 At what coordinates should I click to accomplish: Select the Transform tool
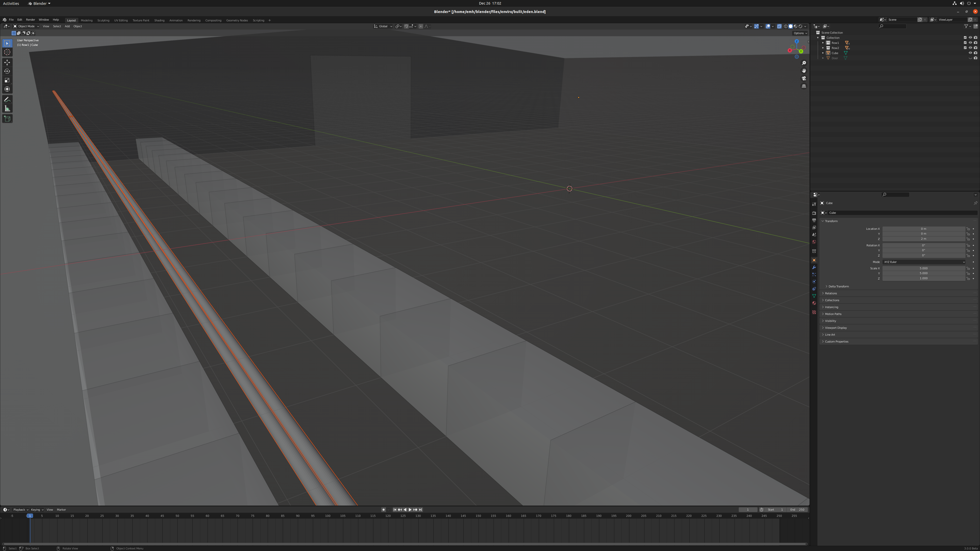tap(7, 89)
